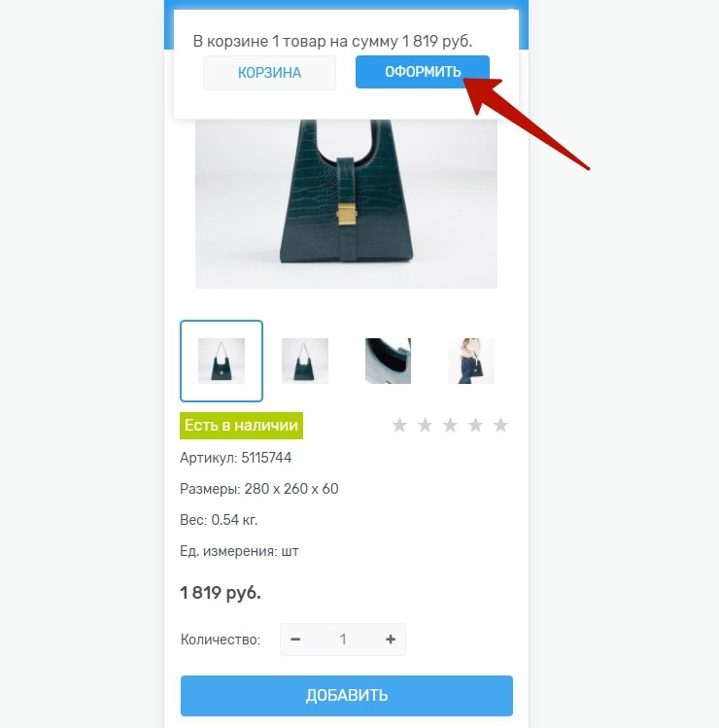Select the first bag thumbnail

click(222, 361)
